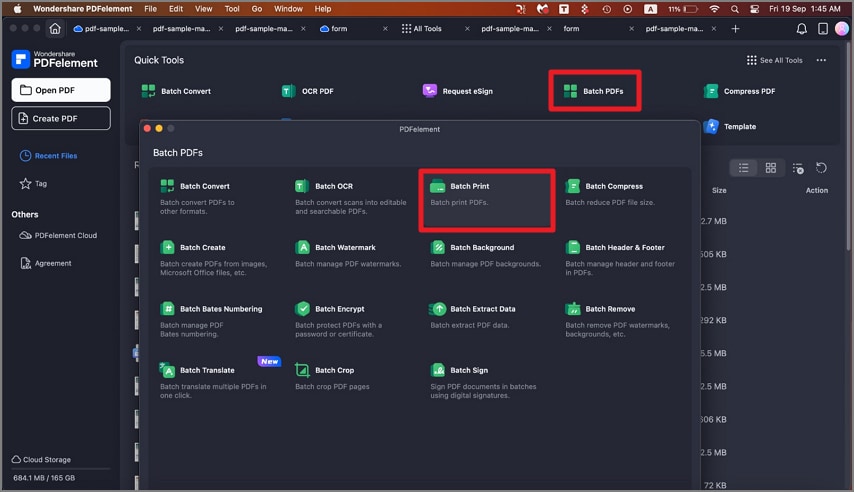
Task: Click the Create PDF button
Action: pos(61,118)
